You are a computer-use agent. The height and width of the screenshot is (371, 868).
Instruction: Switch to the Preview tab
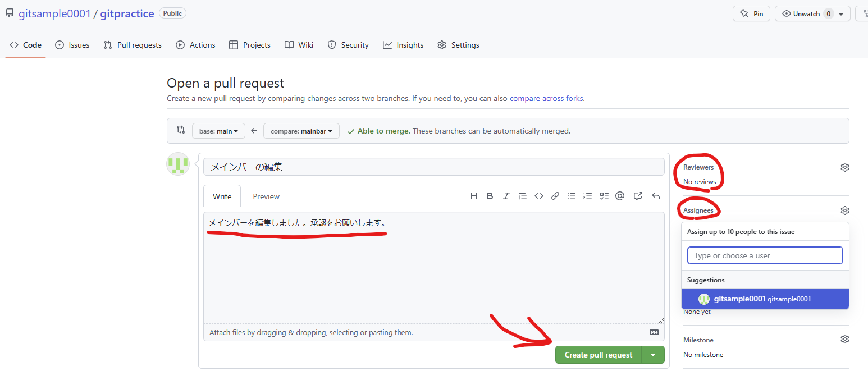click(266, 196)
